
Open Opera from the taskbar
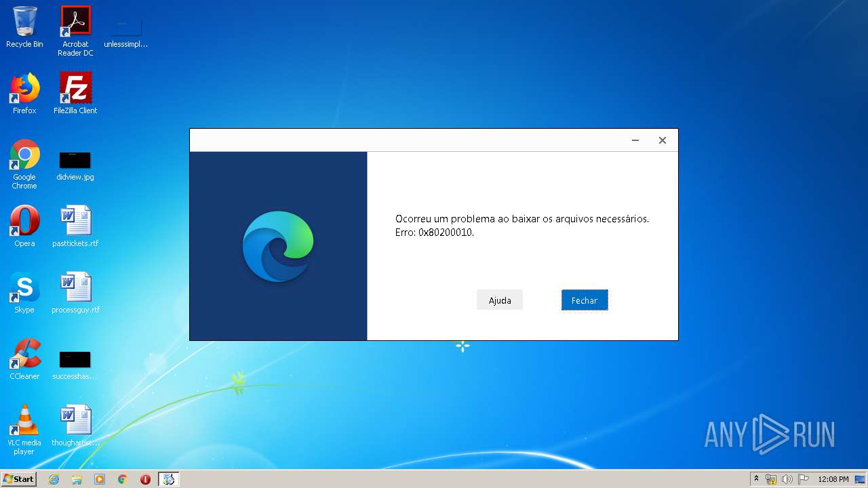coord(145,479)
